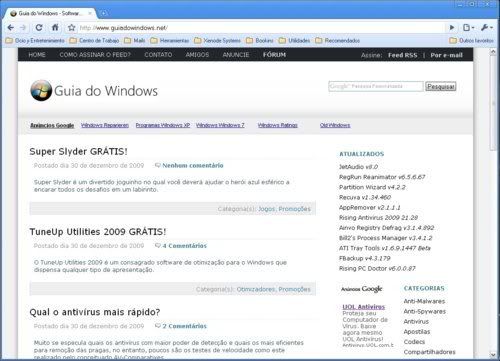
Task: Open the browser home page icon
Action: tap(55, 28)
